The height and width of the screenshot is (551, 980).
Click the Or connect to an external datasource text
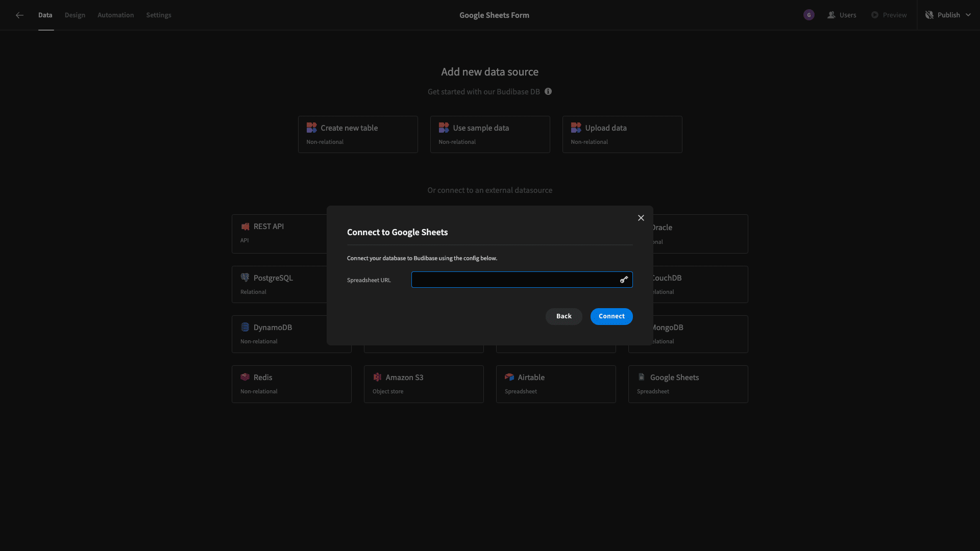[x=490, y=190]
